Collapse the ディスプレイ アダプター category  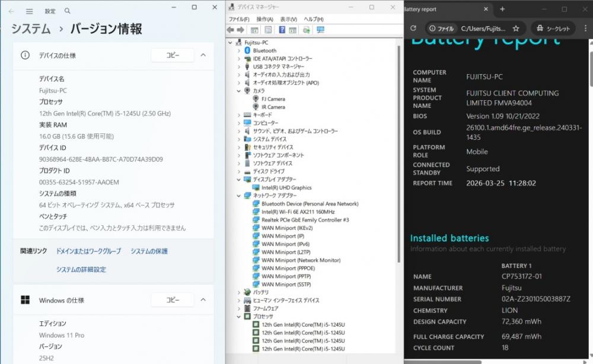[238, 180]
